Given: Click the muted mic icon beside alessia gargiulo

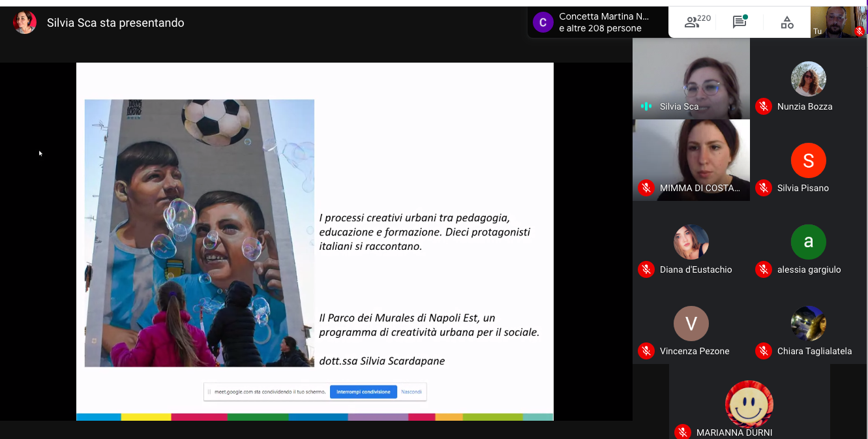Looking at the screenshot, I should point(764,269).
